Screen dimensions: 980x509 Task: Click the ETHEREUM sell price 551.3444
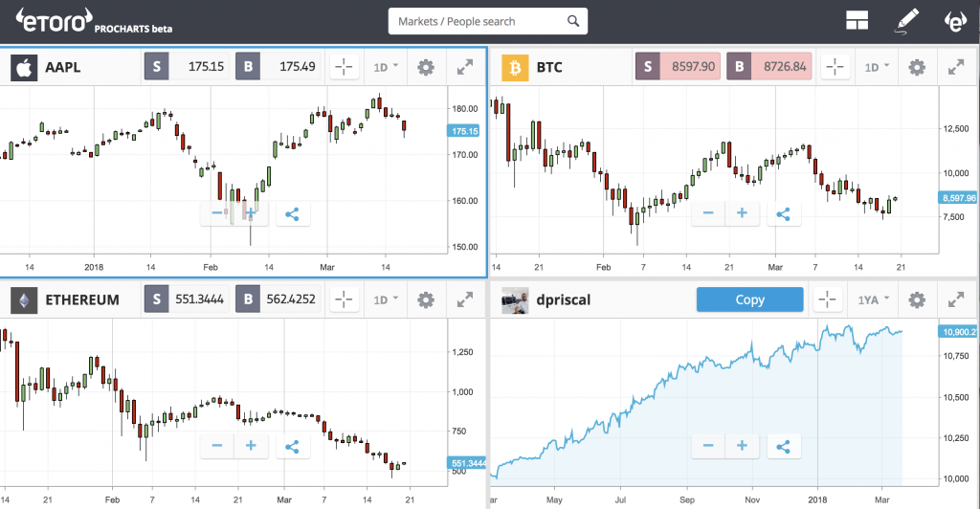coord(187,299)
